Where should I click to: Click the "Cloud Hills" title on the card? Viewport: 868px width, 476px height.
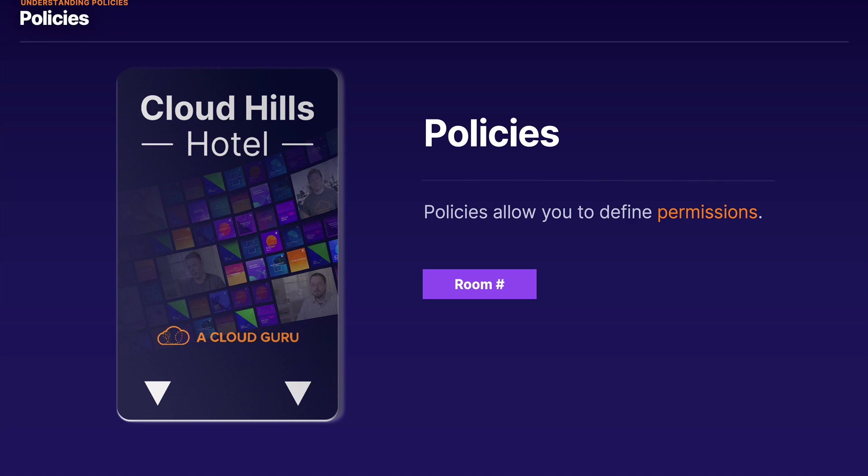[227, 108]
